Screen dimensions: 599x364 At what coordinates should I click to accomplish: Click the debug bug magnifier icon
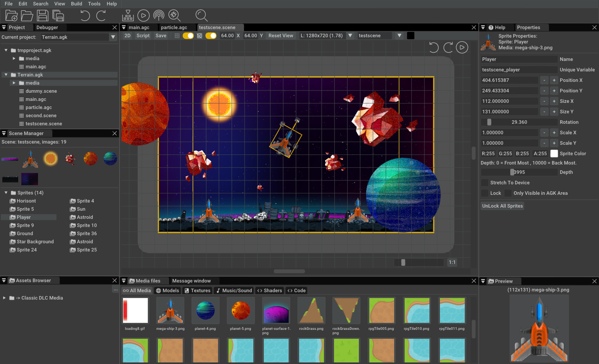(174, 16)
